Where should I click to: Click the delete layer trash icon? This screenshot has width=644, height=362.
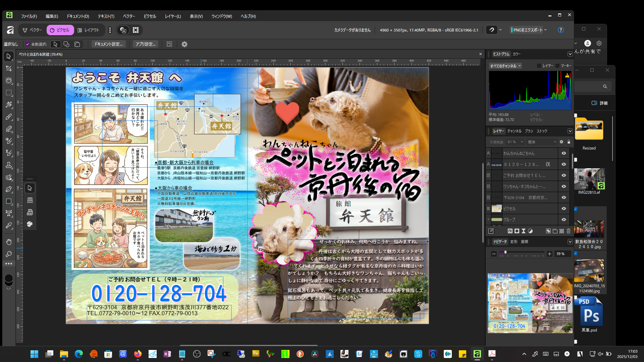coord(569,231)
